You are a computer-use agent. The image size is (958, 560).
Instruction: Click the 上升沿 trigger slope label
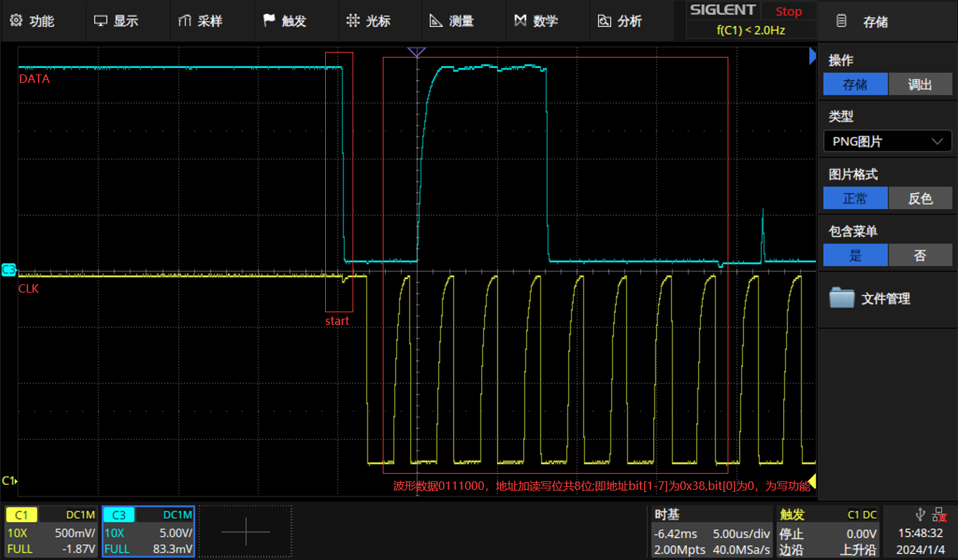click(858, 550)
